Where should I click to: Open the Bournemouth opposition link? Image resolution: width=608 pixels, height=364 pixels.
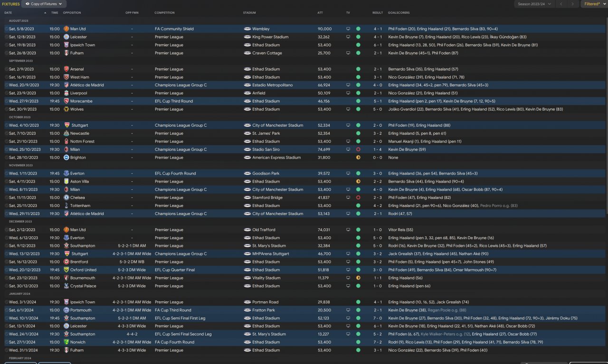(x=83, y=278)
